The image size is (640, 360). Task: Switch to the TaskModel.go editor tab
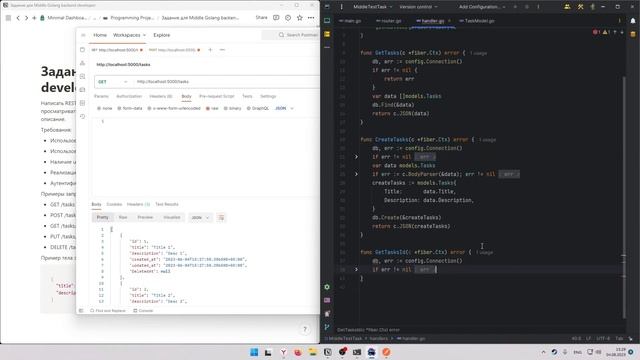pos(476,21)
